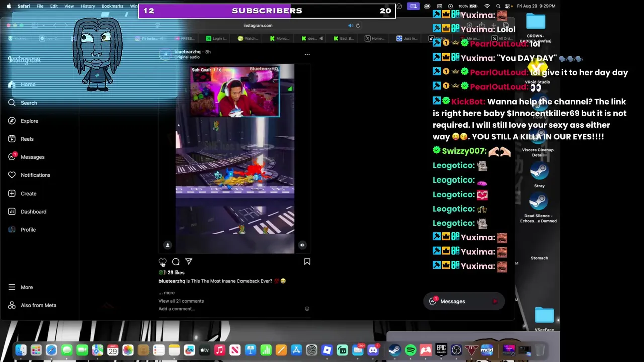Open App Store from the Dock
This screenshot has width=644, height=362.
pos(296,350)
